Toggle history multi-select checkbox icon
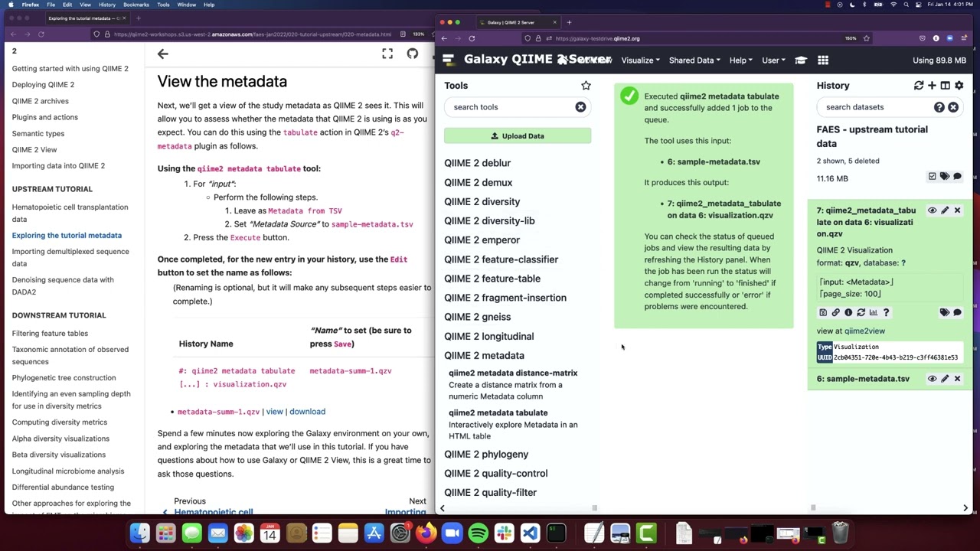This screenshot has width=980, height=551. point(932,177)
